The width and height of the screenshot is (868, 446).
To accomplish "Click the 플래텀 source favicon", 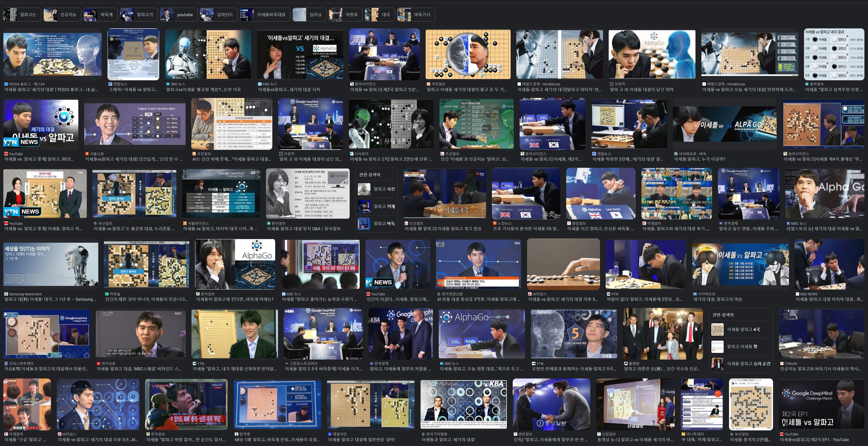I will pos(626,364).
